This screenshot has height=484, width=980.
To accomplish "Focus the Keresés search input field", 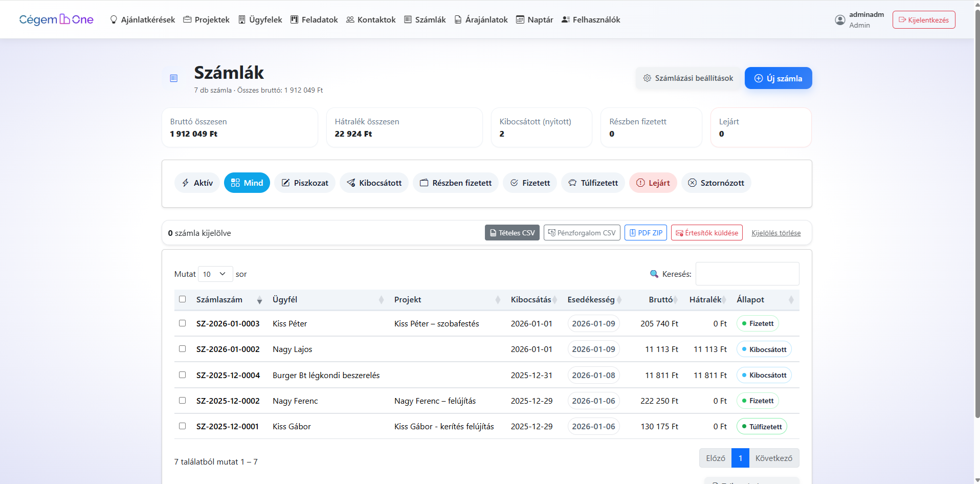I will pyautogui.click(x=747, y=274).
